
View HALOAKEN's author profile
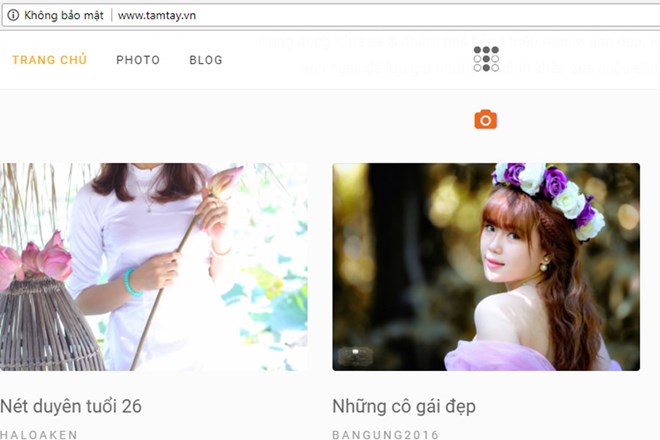(39, 434)
